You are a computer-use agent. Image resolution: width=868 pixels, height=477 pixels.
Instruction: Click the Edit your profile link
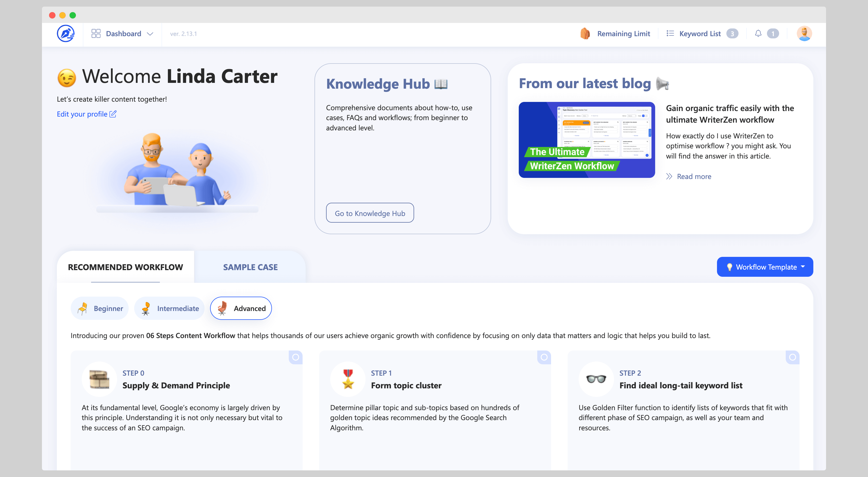pyautogui.click(x=87, y=114)
